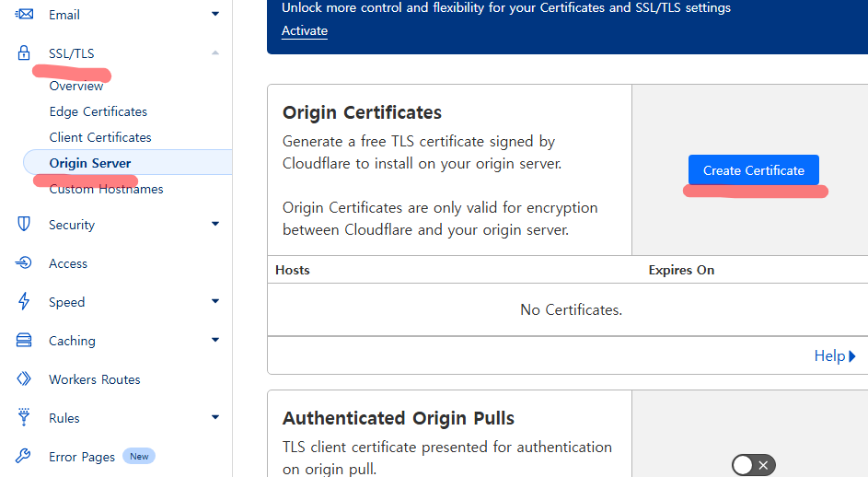868x477 pixels.
Task: Click the Speed lightning bolt icon
Action: click(x=24, y=301)
